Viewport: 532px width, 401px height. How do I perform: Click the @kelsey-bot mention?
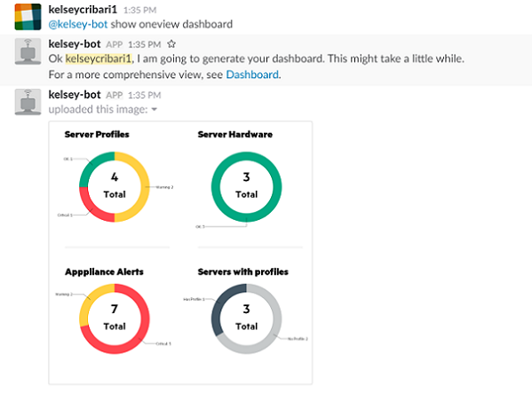coord(78,25)
